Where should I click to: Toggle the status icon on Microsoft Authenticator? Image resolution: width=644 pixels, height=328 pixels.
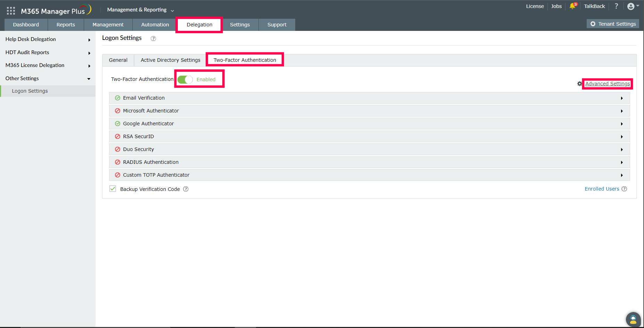tap(117, 110)
